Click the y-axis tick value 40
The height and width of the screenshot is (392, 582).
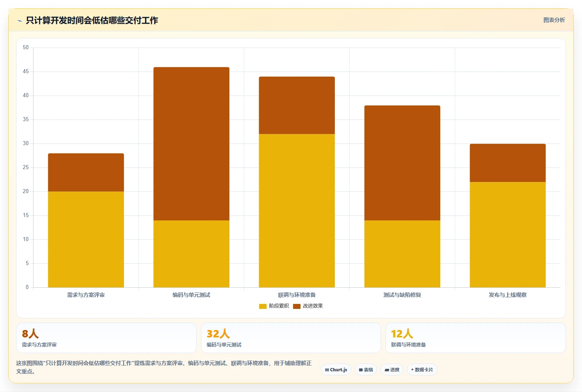[x=26, y=96]
